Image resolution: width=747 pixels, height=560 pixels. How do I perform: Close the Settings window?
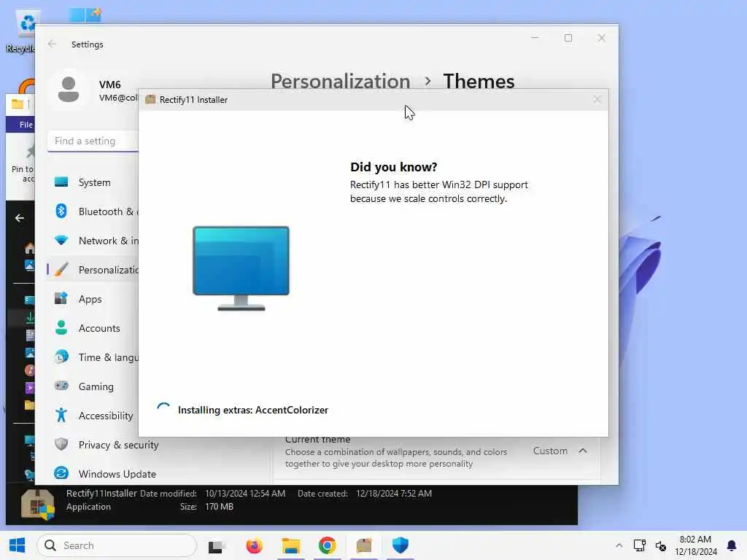pos(602,38)
